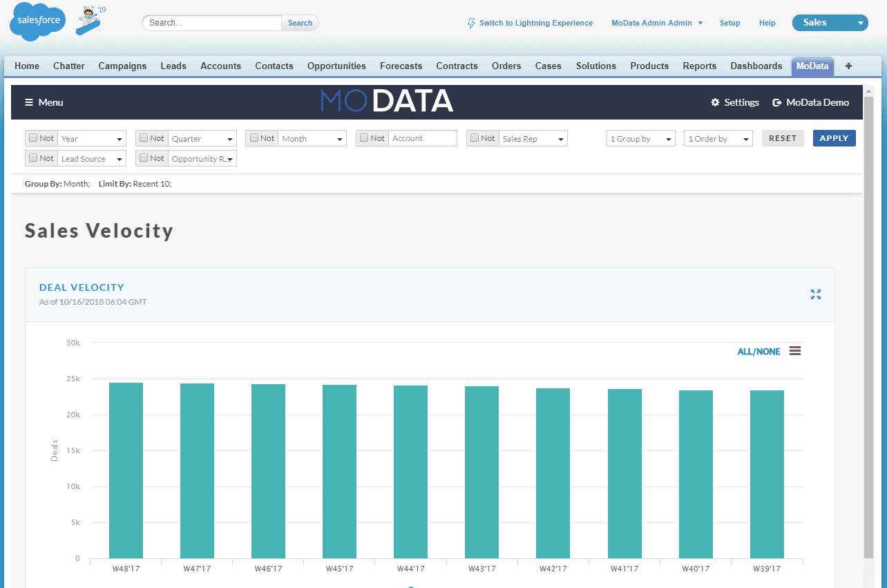Open the Dashboards tab

(756, 66)
